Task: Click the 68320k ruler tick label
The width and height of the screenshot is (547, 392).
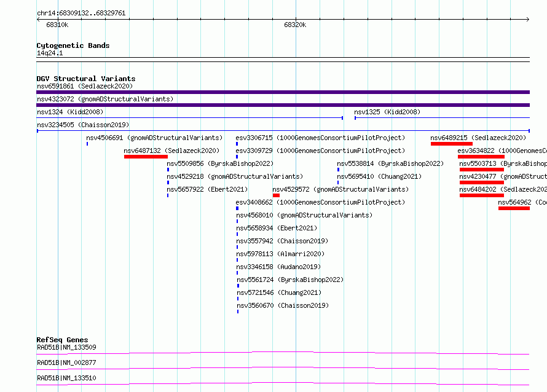Action: click(295, 25)
